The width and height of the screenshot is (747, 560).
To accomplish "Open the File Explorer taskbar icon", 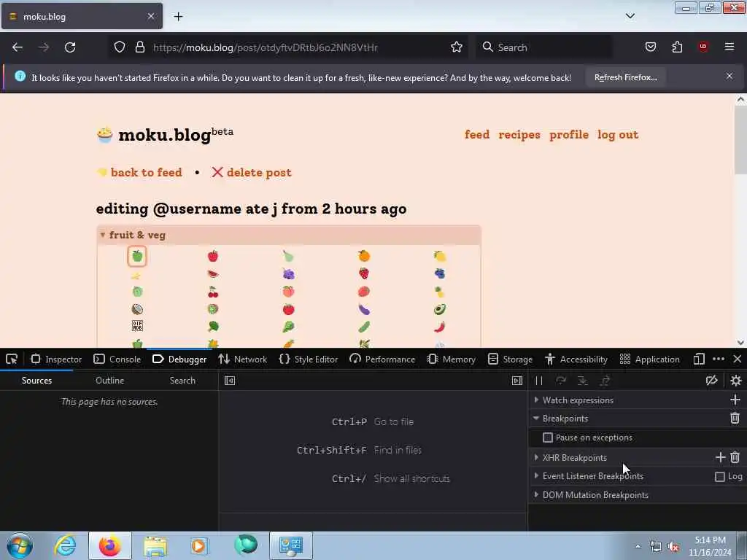I will [x=155, y=546].
